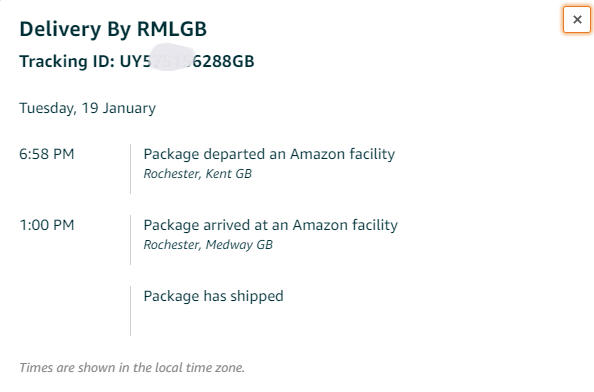The width and height of the screenshot is (594, 392).
Task: Click Package departed an Amazon facility
Action: coord(269,155)
